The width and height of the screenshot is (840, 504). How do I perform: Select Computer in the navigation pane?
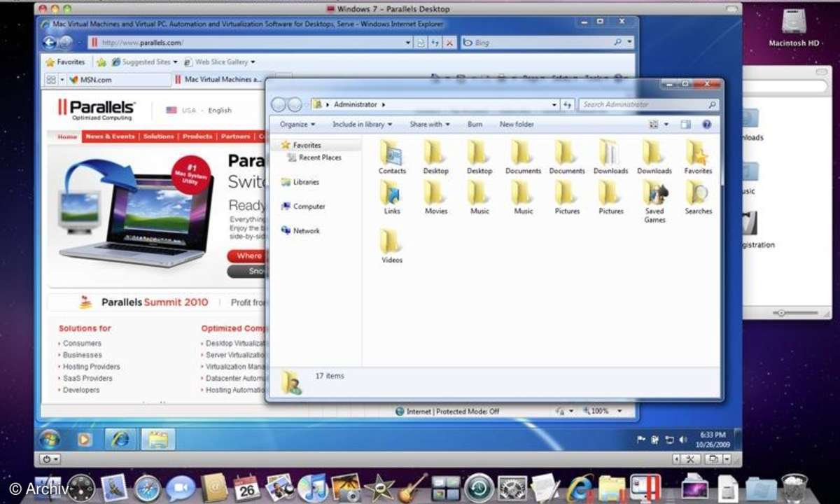309,206
